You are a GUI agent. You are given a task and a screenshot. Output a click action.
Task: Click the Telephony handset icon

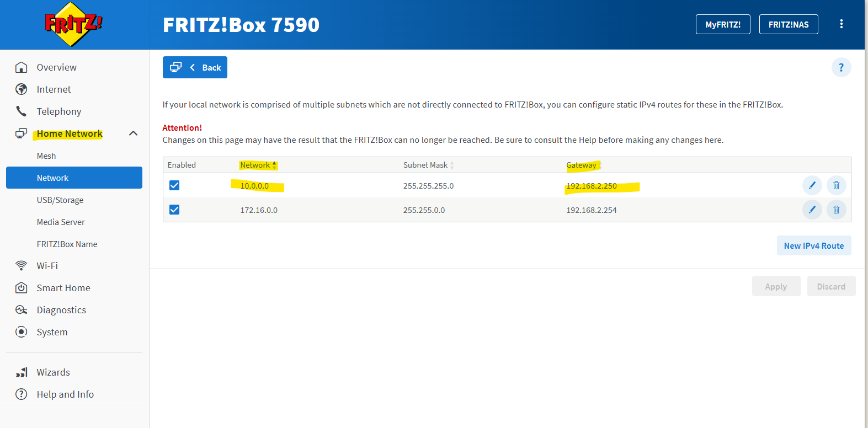click(22, 111)
